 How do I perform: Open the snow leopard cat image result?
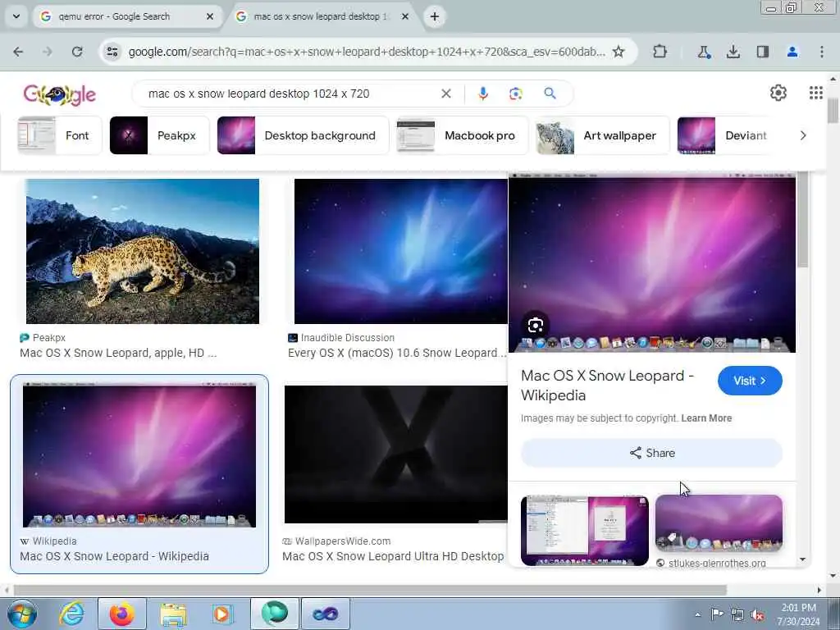143,251
